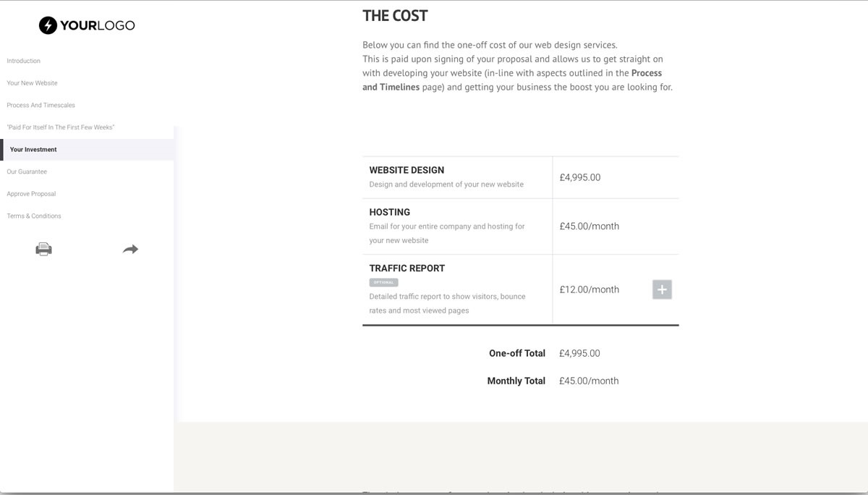Click the One-off Total amount
The width and height of the screenshot is (868, 495).
[579, 353]
